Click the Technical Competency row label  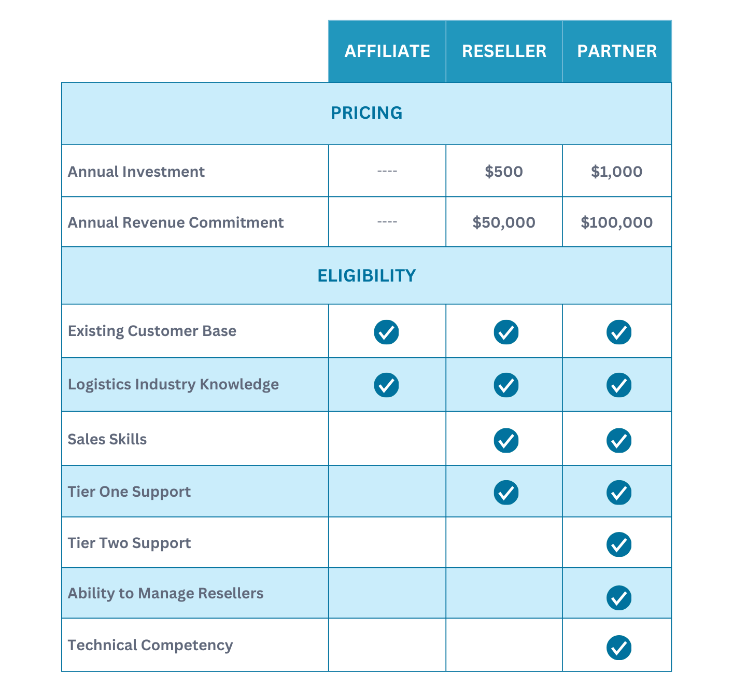point(150,645)
